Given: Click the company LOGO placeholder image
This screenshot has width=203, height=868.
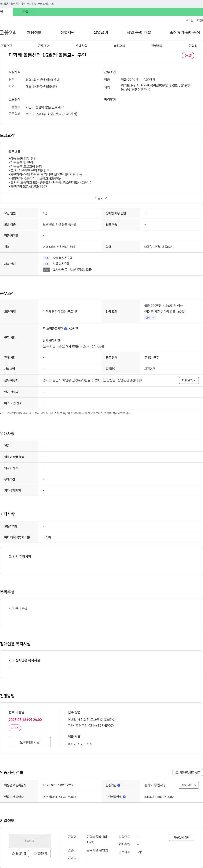Looking at the screenshot, I should click(x=30, y=841).
